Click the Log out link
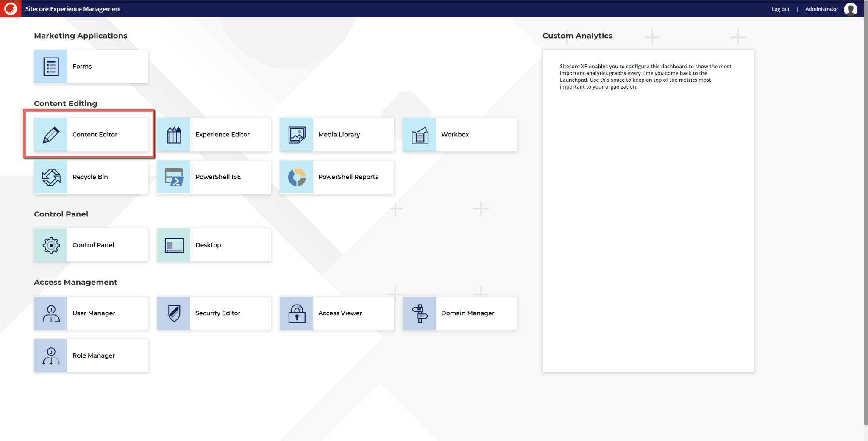This screenshot has height=441, width=868. click(780, 9)
